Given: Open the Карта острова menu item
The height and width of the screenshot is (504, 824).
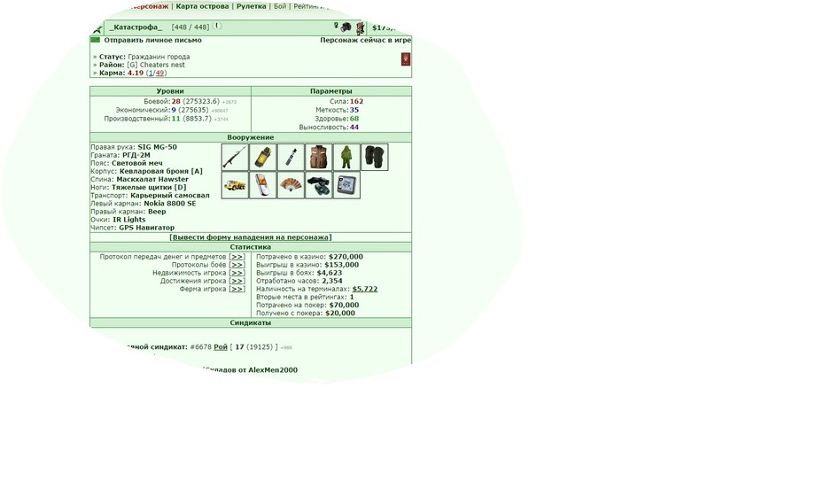Looking at the screenshot, I should pyautogui.click(x=202, y=6).
